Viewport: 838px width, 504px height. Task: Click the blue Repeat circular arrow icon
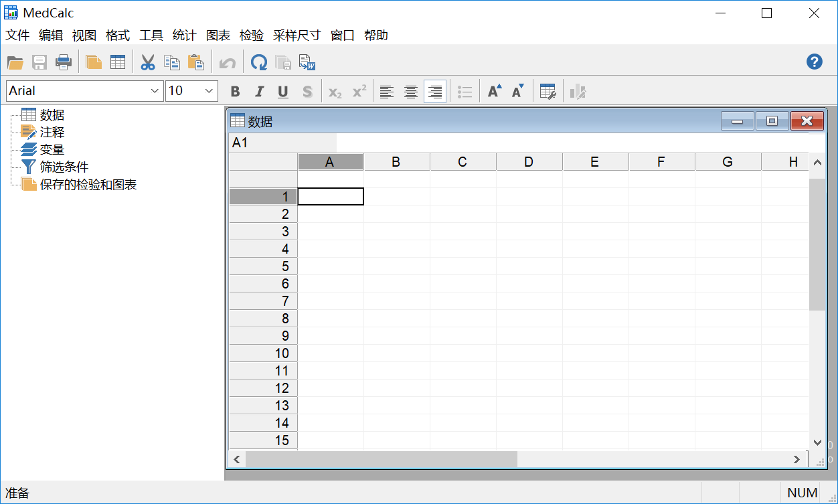[259, 63]
